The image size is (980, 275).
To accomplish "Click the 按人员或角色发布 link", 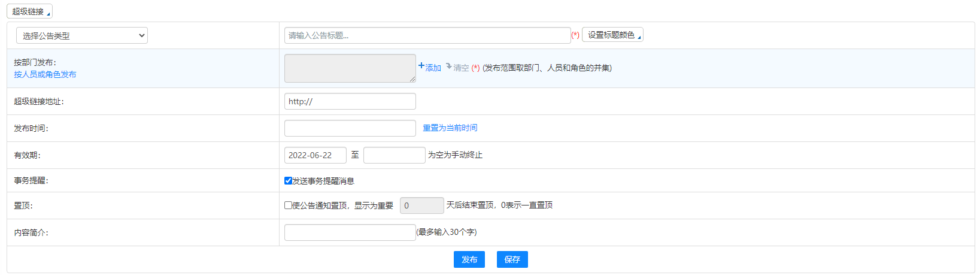I will (x=45, y=74).
